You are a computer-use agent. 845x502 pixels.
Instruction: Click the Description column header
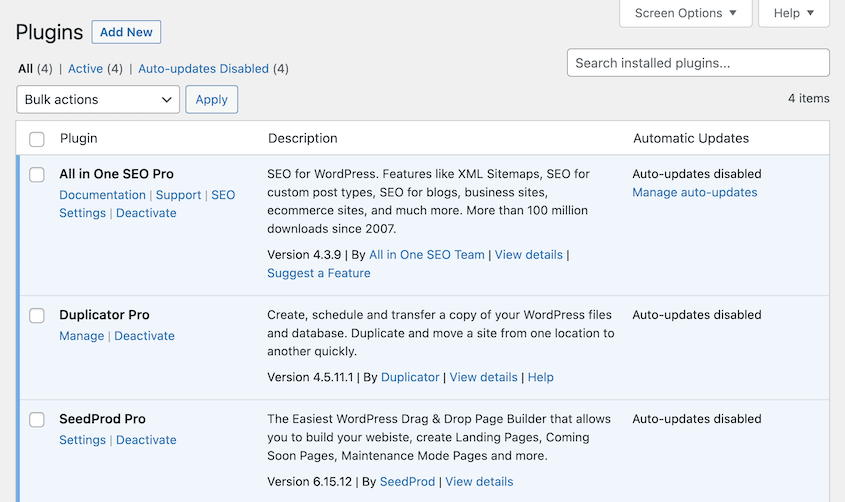click(x=303, y=138)
